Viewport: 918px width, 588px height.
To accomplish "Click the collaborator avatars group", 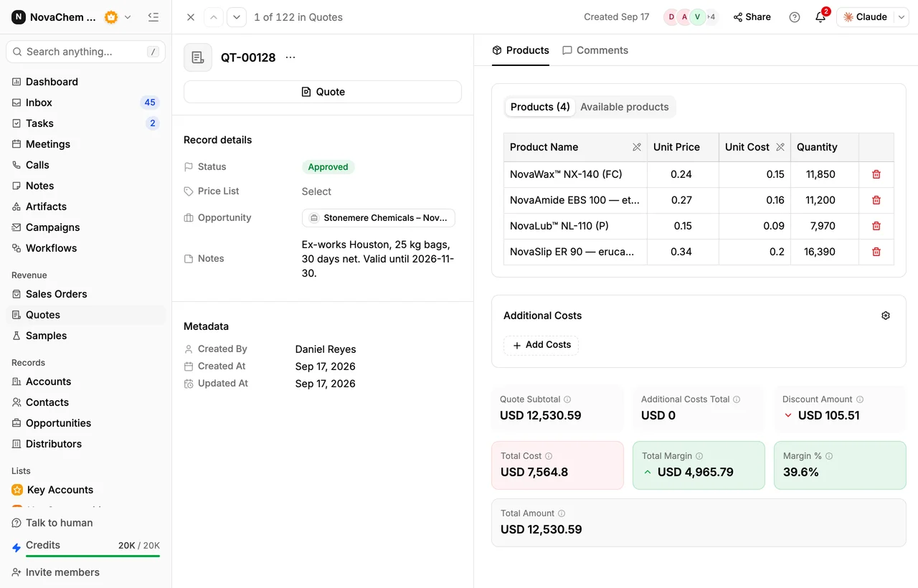I will pyautogui.click(x=690, y=17).
